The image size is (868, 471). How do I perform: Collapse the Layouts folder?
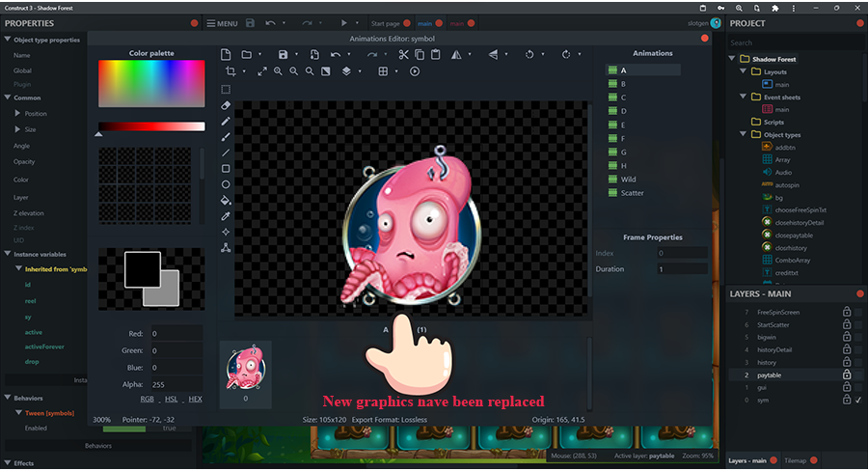pyautogui.click(x=743, y=71)
